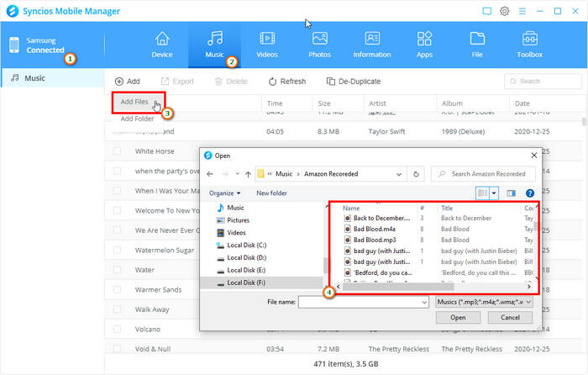The image size is (588, 375).
Task: Click the Refresh toolbar icon
Action: [273, 82]
